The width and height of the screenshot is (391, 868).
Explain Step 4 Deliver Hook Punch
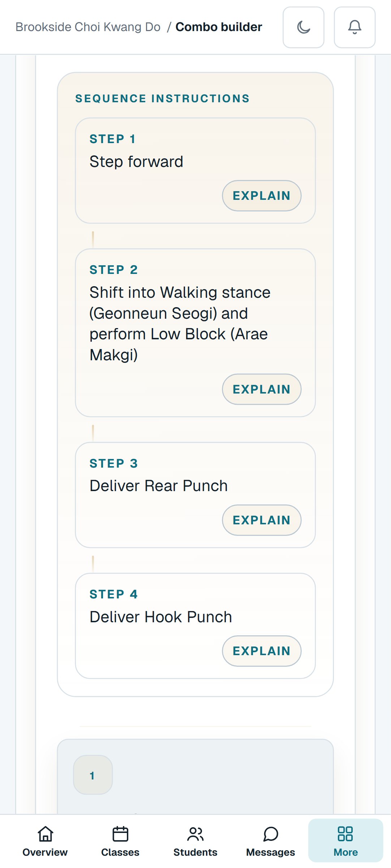click(262, 651)
